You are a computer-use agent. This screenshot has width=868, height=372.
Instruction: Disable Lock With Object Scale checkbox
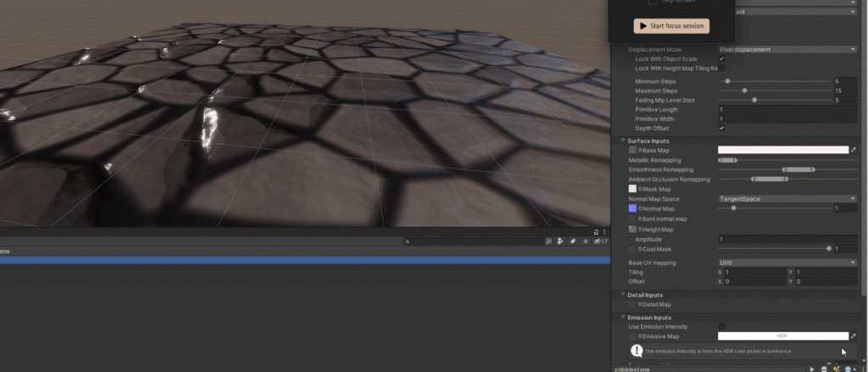click(x=721, y=58)
